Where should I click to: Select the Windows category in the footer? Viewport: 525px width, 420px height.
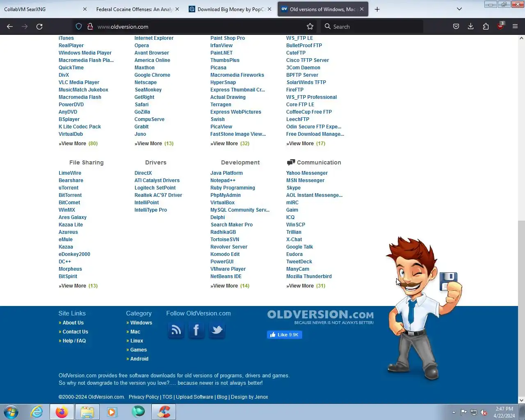141,323
